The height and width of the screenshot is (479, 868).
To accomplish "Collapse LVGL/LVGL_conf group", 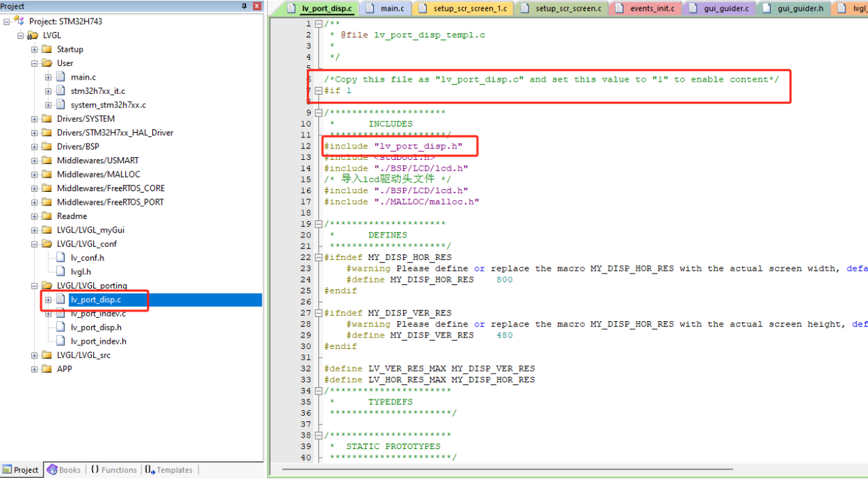I will (x=34, y=244).
